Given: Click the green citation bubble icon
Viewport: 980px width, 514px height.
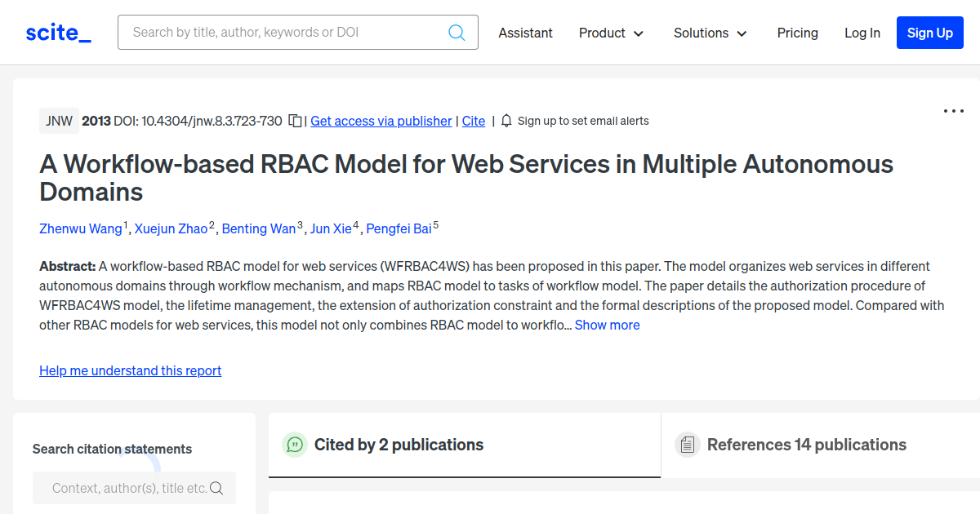Looking at the screenshot, I should click(x=294, y=445).
